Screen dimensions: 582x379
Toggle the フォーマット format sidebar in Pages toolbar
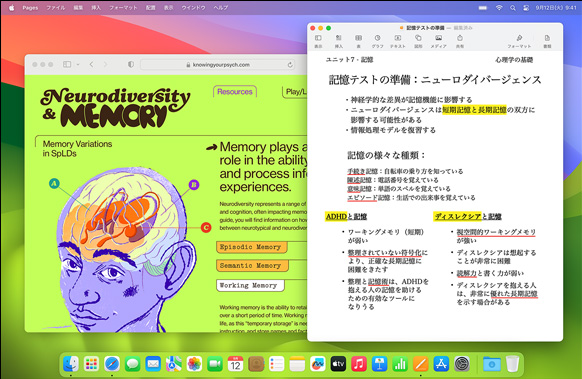coord(519,41)
